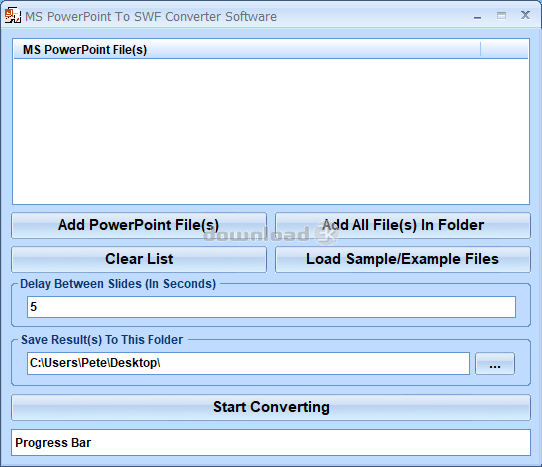Image resolution: width=542 pixels, height=467 pixels.
Task: Start Converting the files
Action: pos(271,407)
